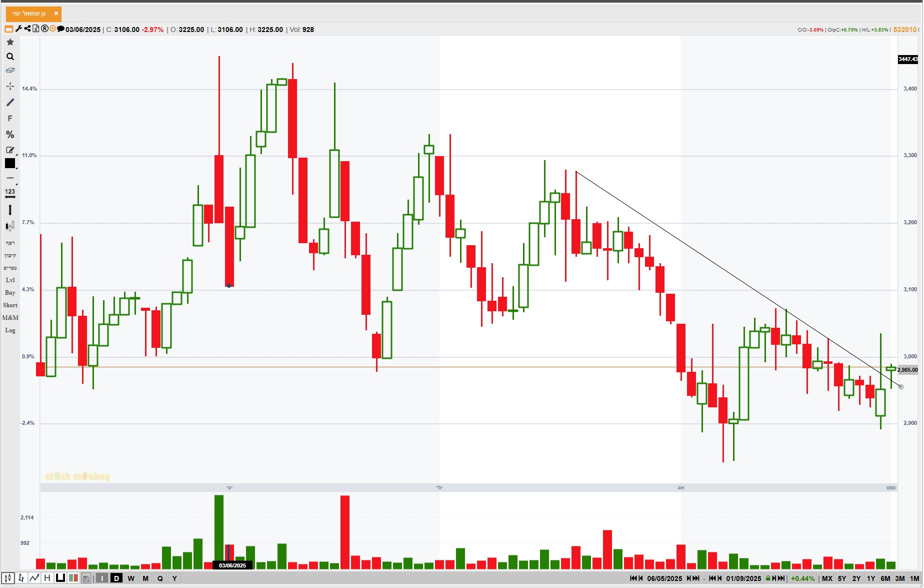Step start date forward one bar
Image resolution: width=924 pixels, height=588 pixels.
point(689,578)
